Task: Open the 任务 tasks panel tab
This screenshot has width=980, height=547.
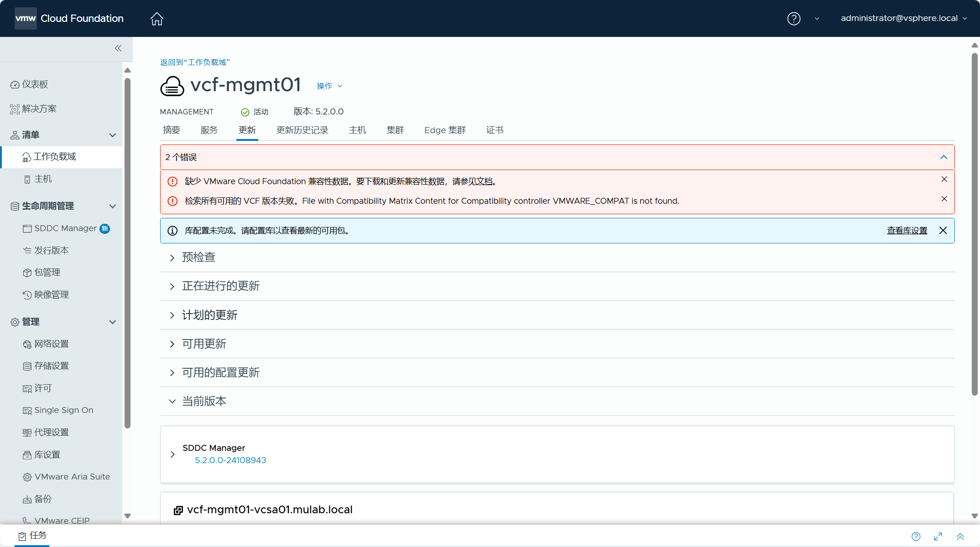Action: click(32, 536)
